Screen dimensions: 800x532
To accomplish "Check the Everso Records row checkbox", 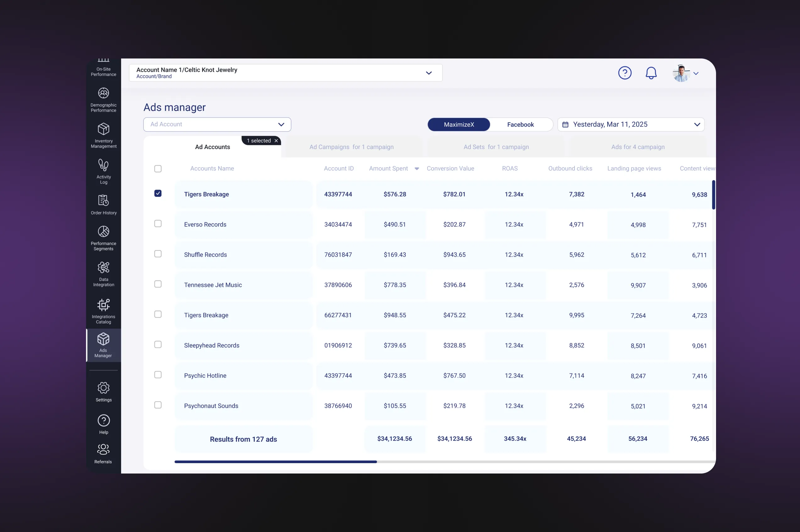I will point(158,224).
